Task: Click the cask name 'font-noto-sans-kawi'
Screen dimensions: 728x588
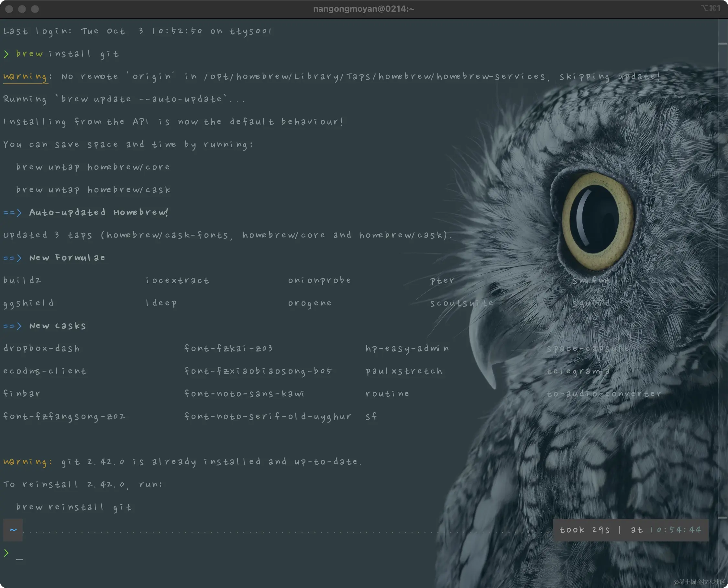Action: [244, 394]
